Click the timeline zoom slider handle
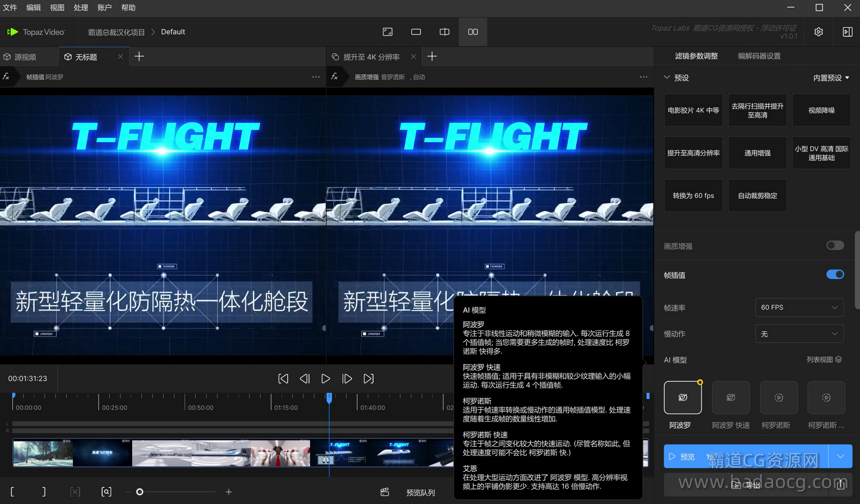The image size is (860, 504). pos(140,492)
